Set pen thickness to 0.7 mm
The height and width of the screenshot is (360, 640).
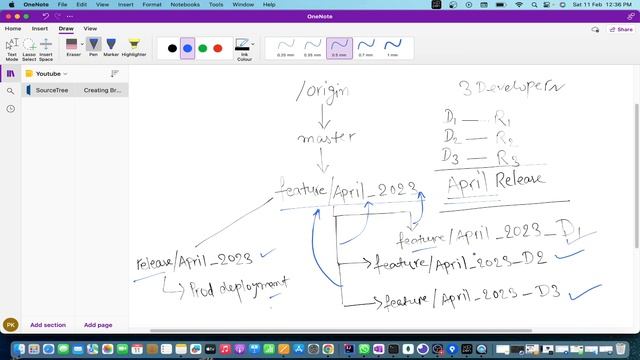click(x=366, y=48)
